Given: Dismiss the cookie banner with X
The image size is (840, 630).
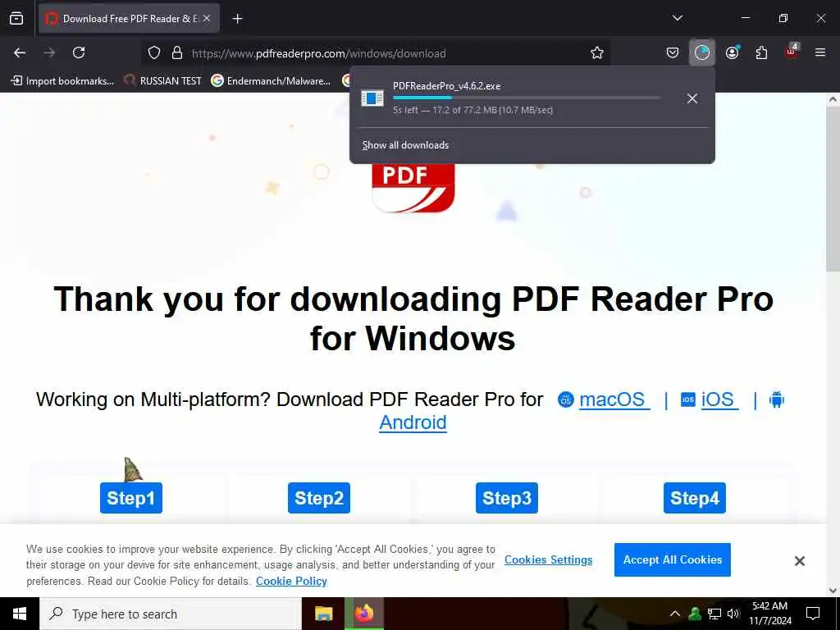Looking at the screenshot, I should [x=799, y=561].
